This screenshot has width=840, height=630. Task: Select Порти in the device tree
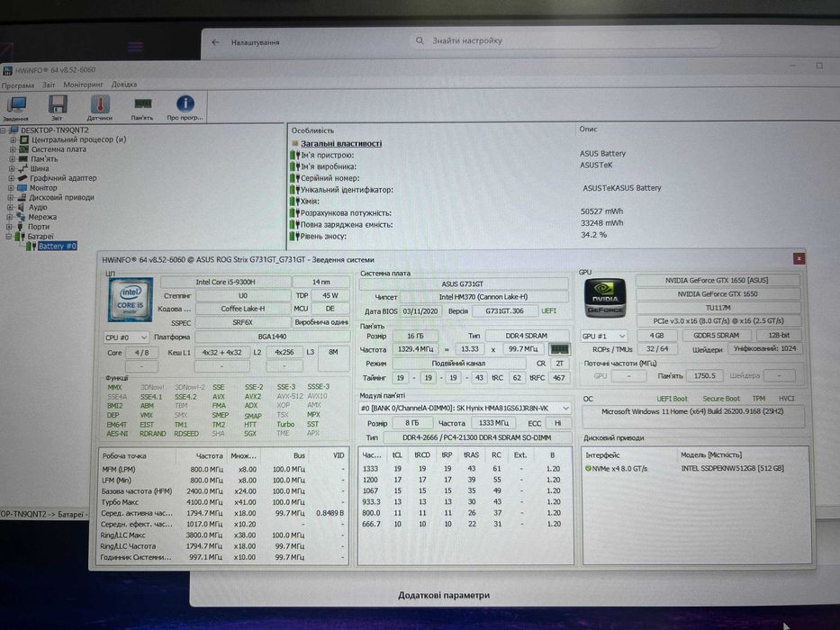tap(39, 227)
